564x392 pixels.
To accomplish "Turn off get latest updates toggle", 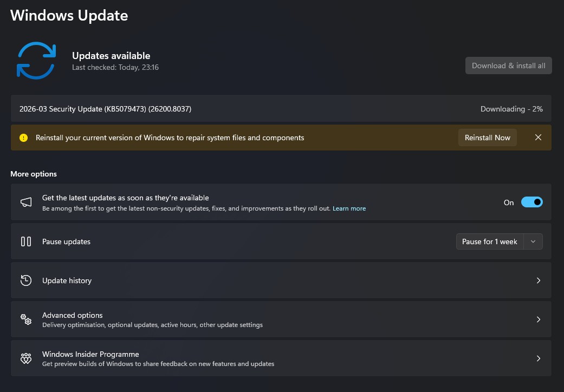I will (x=531, y=202).
